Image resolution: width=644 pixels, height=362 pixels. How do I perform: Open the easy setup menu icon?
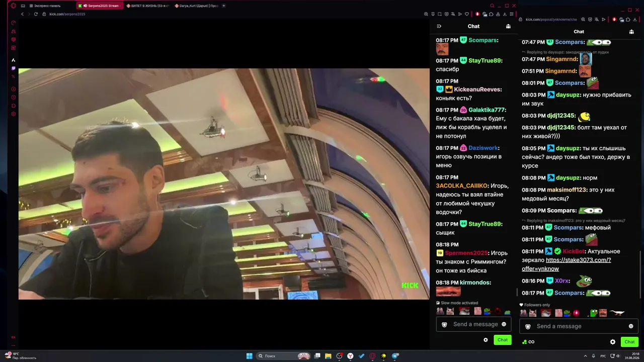click(x=512, y=14)
